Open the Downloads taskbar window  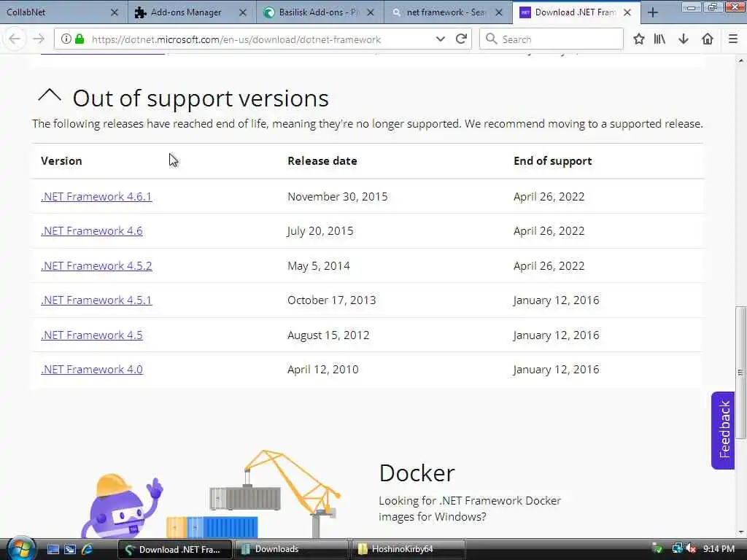[290, 550]
